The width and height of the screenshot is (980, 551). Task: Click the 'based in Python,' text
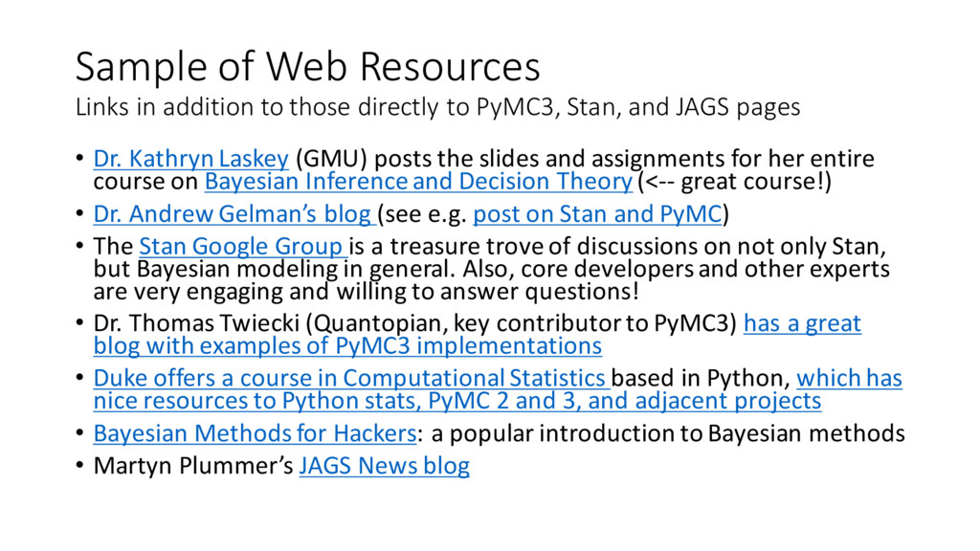tap(701, 378)
